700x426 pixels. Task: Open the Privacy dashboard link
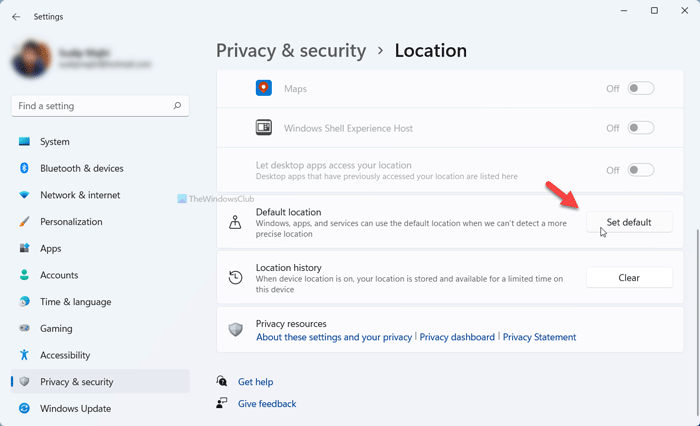pyautogui.click(x=457, y=338)
